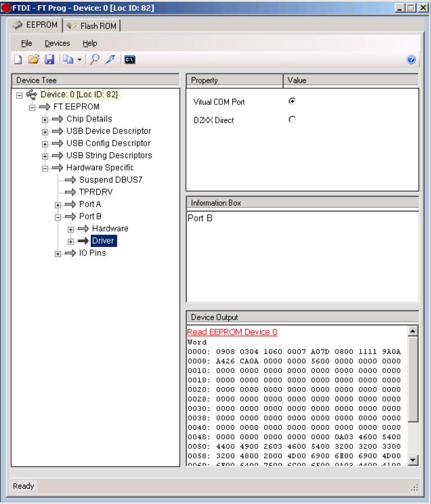
Task: Open dropdown arrow beside copy icon
Action: [x=79, y=60]
